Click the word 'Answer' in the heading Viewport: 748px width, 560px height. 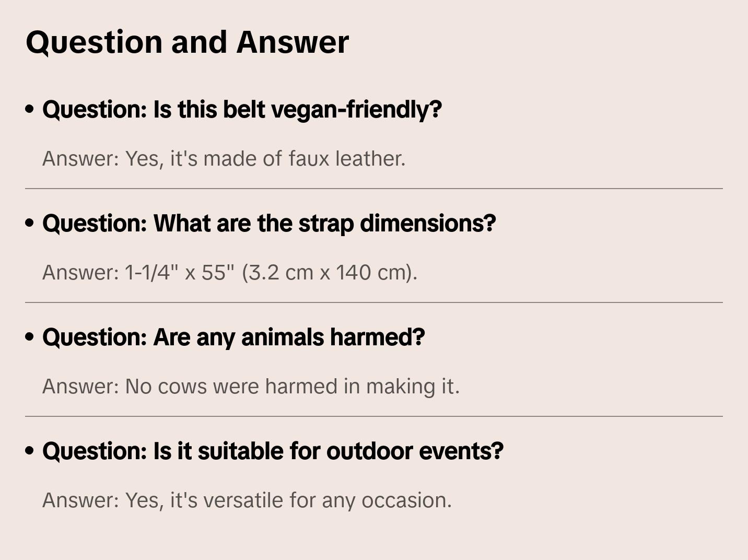293,42
